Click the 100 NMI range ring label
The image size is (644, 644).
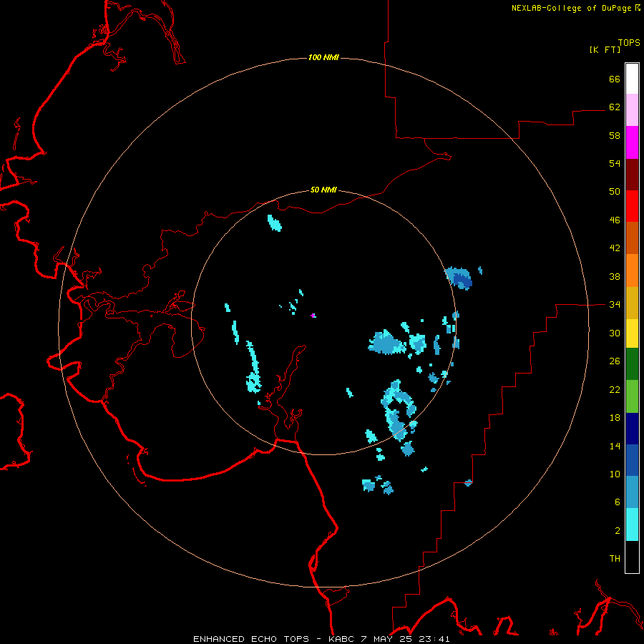tap(323, 57)
